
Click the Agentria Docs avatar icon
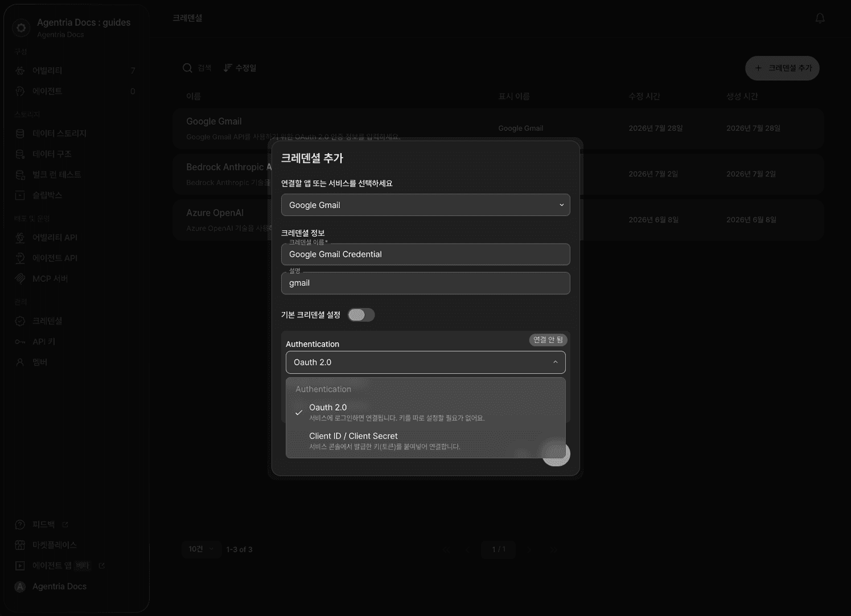click(20, 586)
